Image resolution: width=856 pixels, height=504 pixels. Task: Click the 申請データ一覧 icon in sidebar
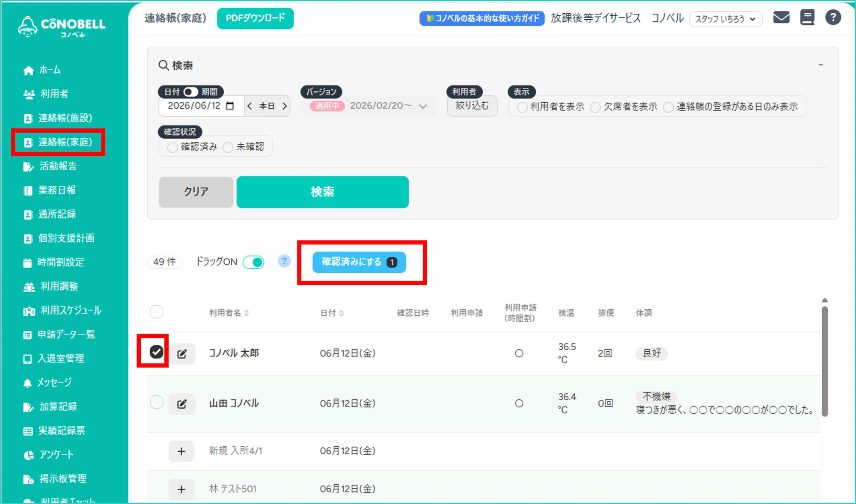(27, 335)
